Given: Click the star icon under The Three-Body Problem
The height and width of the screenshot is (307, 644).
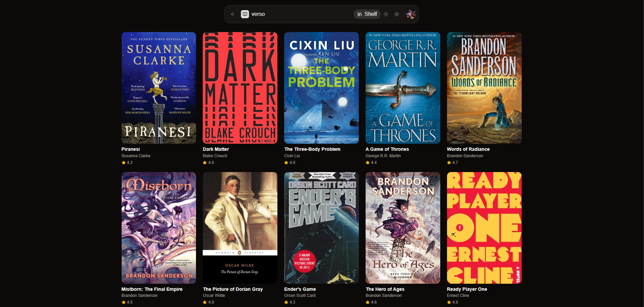Looking at the screenshot, I should point(286,163).
